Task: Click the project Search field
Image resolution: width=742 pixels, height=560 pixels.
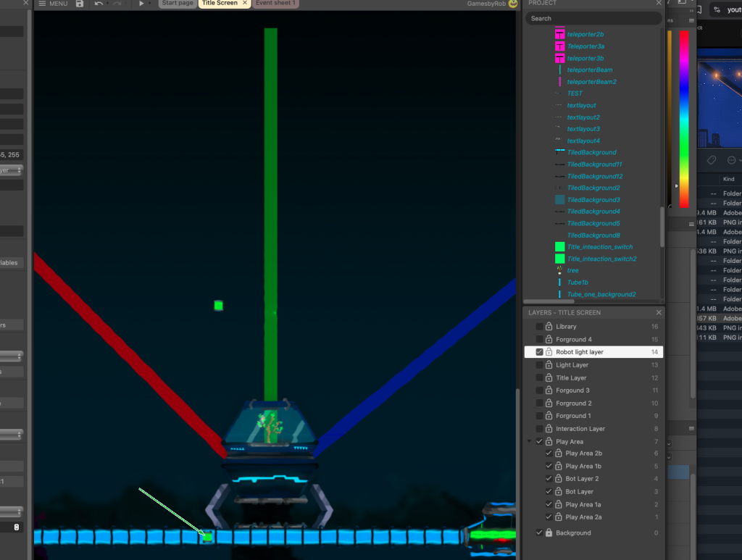Action: click(593, 18)
